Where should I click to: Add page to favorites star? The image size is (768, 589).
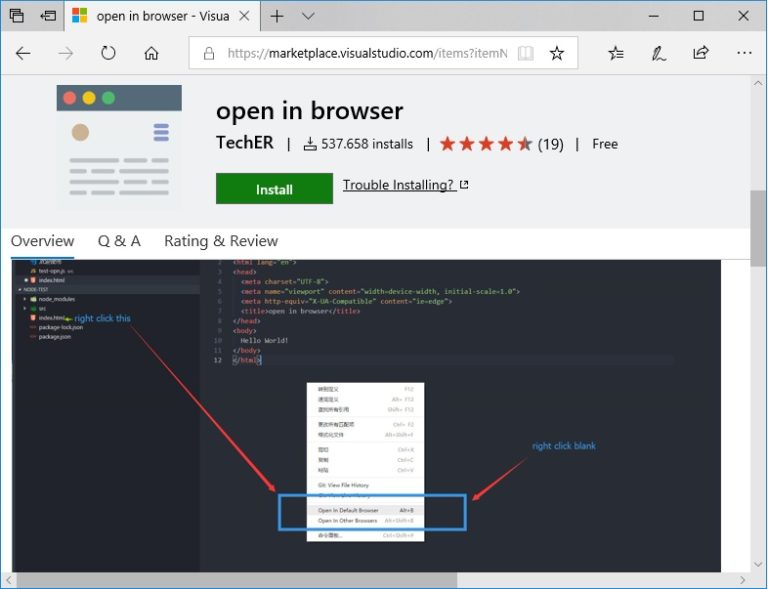(x=557, y=53)
